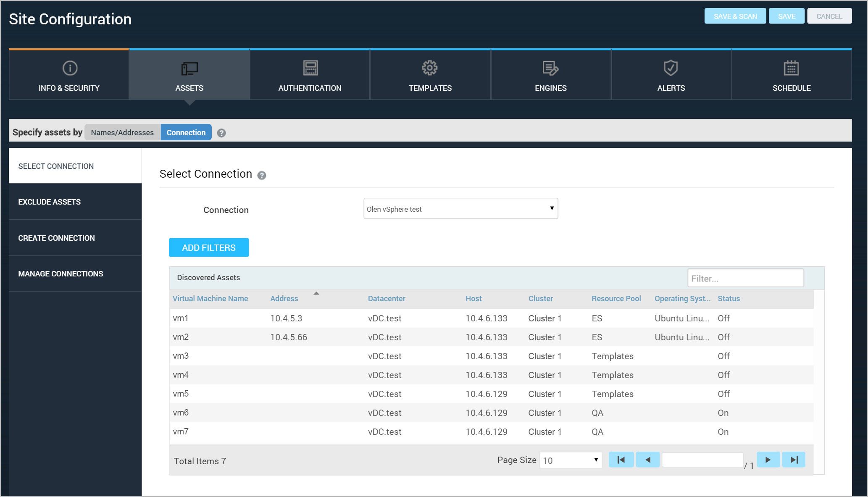
Task: Select the Engines tab icon
Action: pos(550,68)
